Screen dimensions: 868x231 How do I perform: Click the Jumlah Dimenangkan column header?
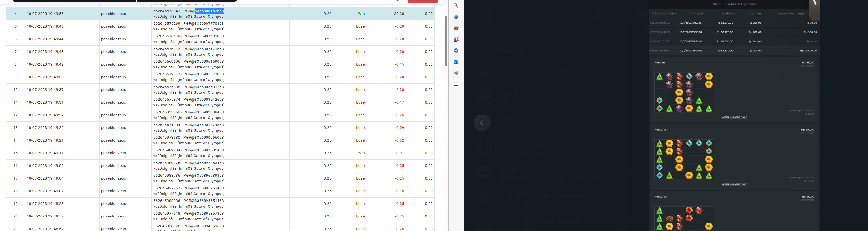click(792, 14)
